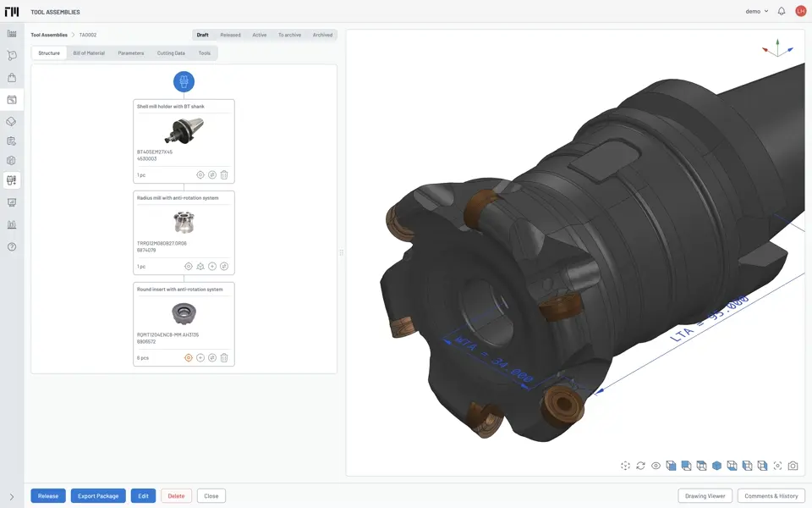The height and width of the screenshot is (508, 812).
Task: Select the tool assemblies icon in sidebar
Action: pos(11,180)
